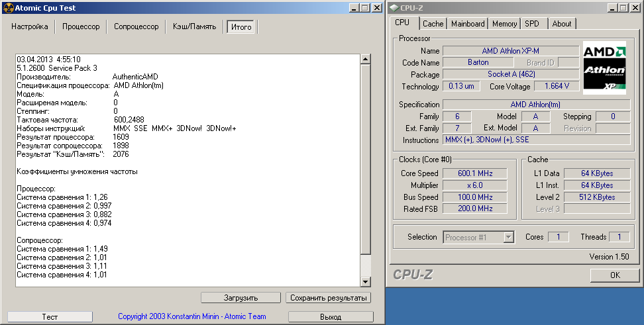Click the Наборы инструкций line

(x=127, y=128)
